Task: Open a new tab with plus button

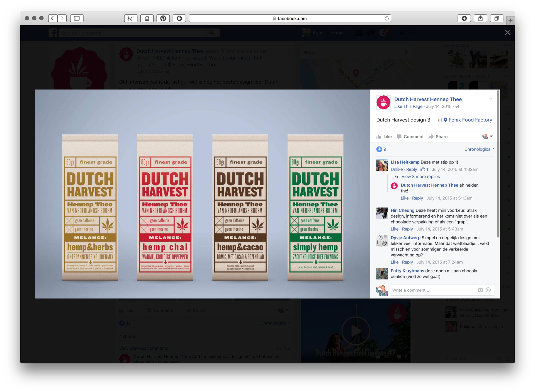Action: coord(510,20)
